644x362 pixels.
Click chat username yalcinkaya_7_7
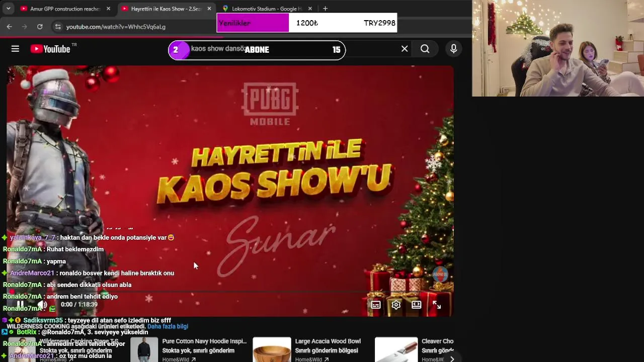(x=33, y=237)
